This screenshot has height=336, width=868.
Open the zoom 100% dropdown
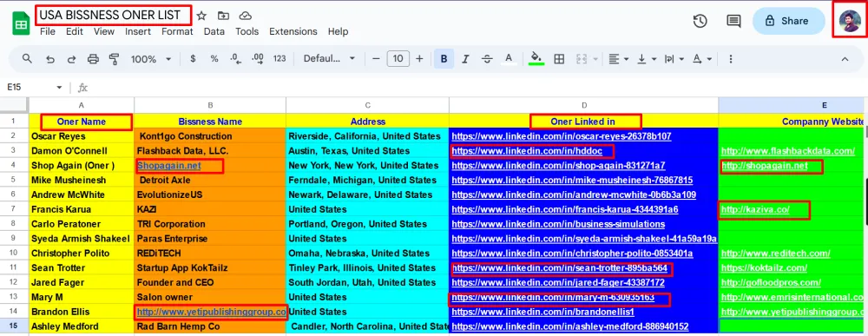(x=151, y=59)
